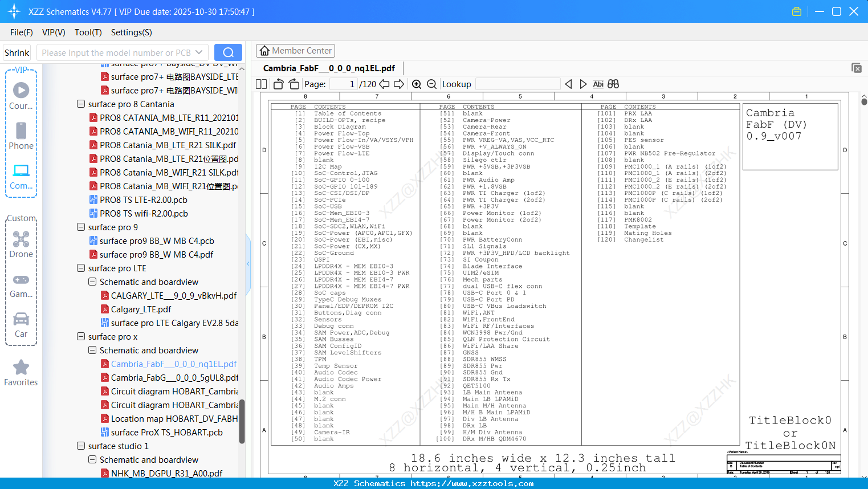868x489 pixels.
Task: Rotate the page clockwise
Action: (294, 84)
